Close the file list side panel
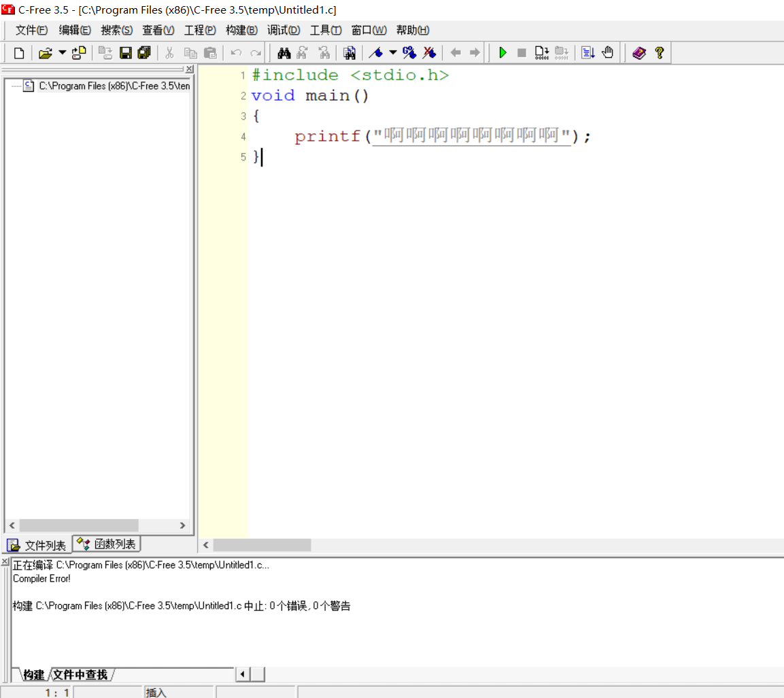 point(190,69)
